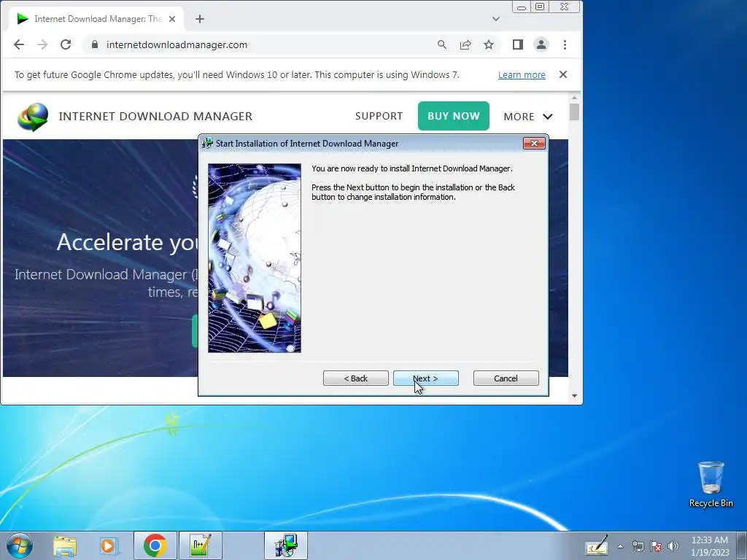Image resolution: width=747 pixels, height=560 pixels.
Task: Click the IDM globe logo
Action: tap(33, 117)
